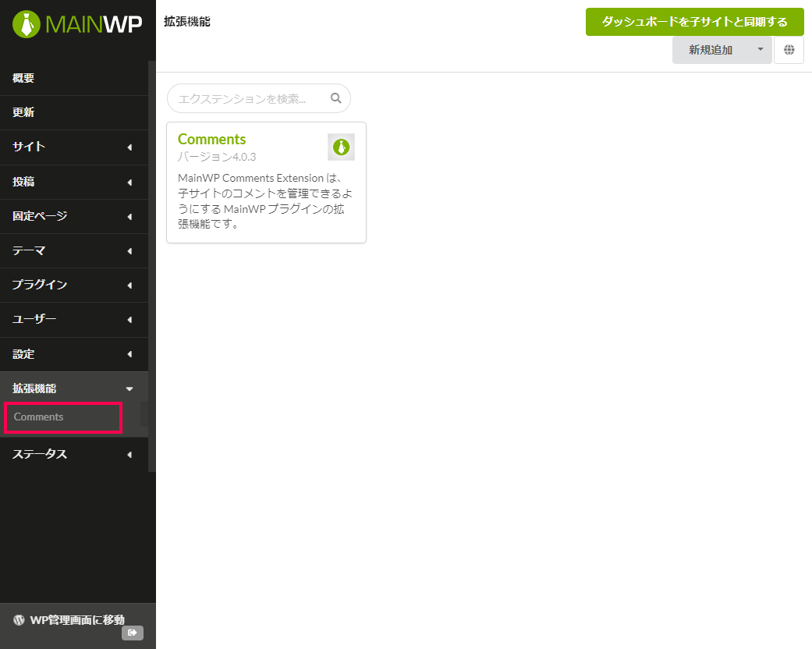Expand the ステータス submenu arrow
The width and height of the screenshot is (812, 649).
129,455
